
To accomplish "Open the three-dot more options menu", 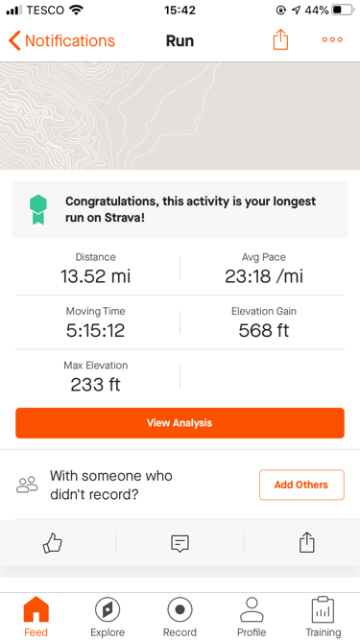I will click(332, 40).
